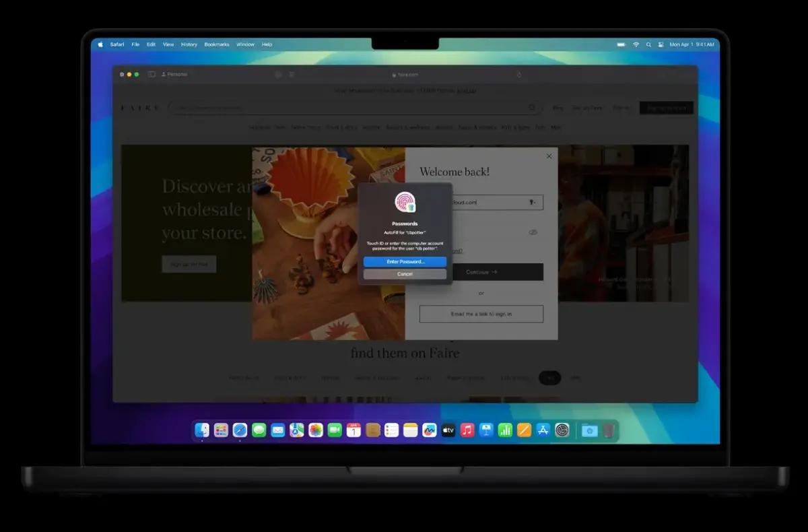Open the File menu
Image resolution: width=808 pixels, height=532 pixels.
[135, 44]
